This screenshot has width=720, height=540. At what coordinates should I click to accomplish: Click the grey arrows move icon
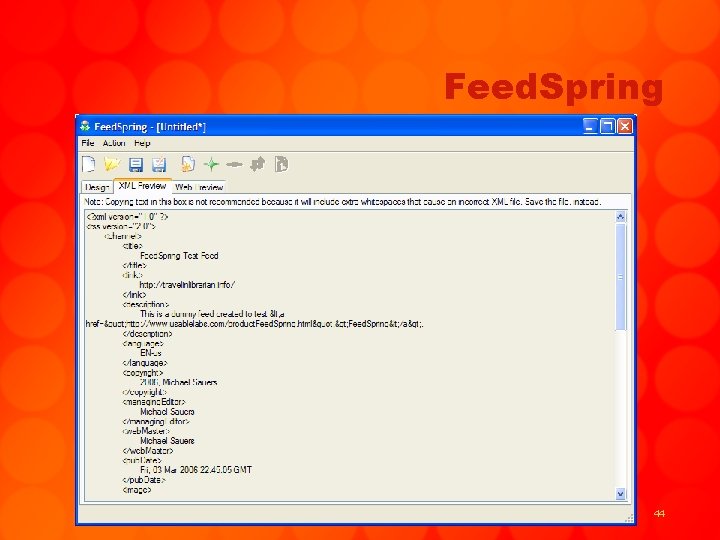point(258,164)
